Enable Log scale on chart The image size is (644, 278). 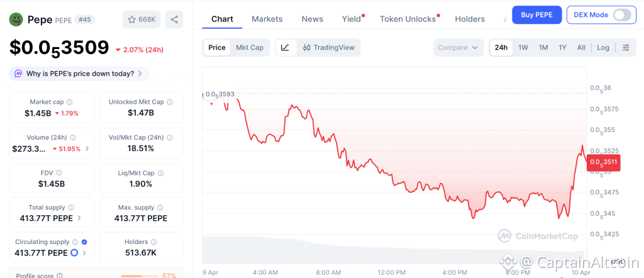[603, 48]
